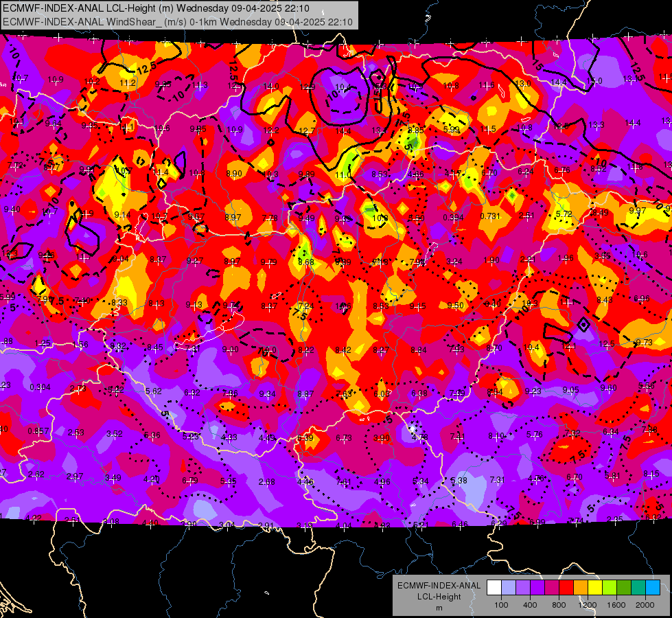Click the grid value 5.62
This screenshot has height=618, width=672.
154,391
